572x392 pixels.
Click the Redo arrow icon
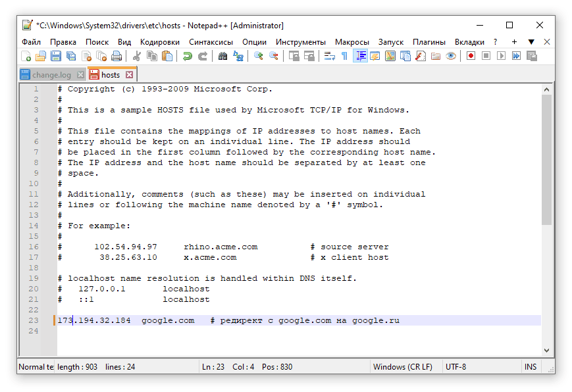(x=203, y=56)
